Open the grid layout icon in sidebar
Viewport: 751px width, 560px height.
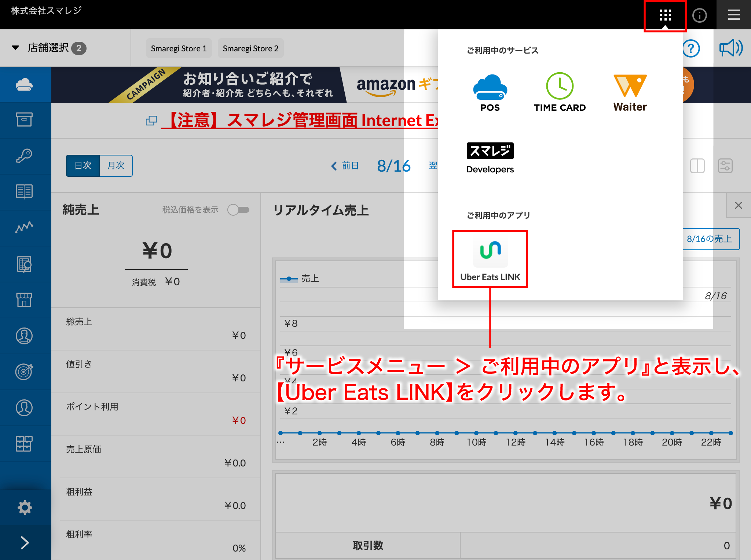coord(24,443)
